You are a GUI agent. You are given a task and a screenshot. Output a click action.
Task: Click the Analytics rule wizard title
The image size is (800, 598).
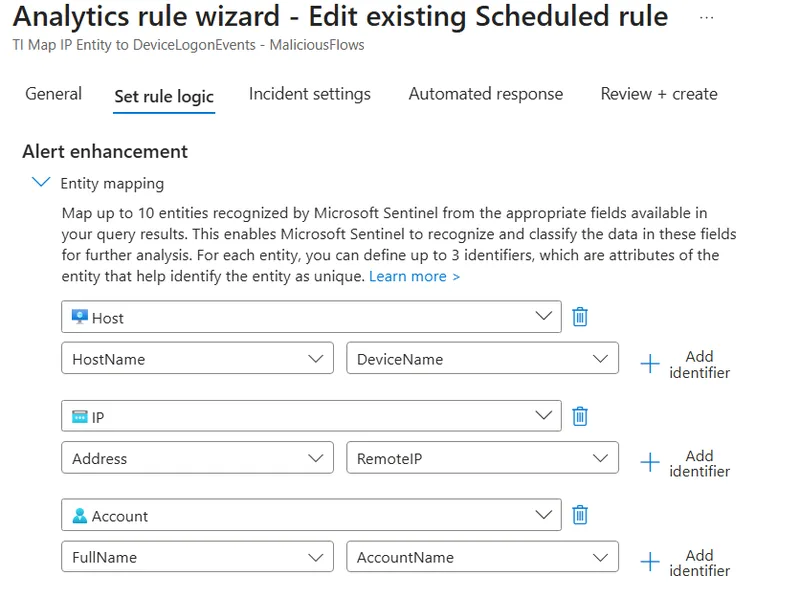pyautogui.click(x=340, y=17)
